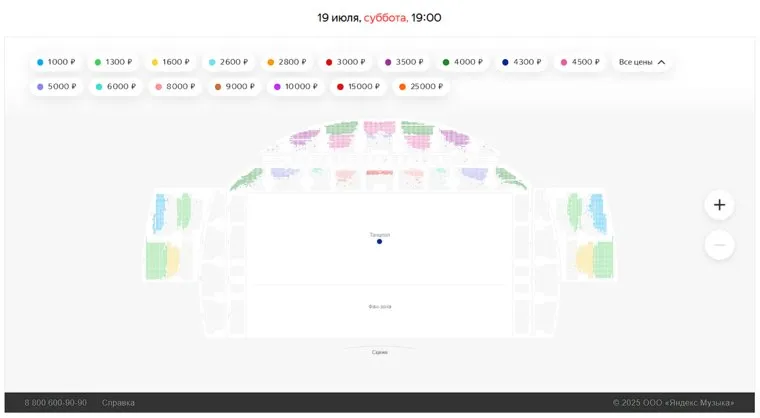Viewport: 760px width, 418px height.
Task: Collapse the 'Все цены' price list
Action: (x=642, y=62)
